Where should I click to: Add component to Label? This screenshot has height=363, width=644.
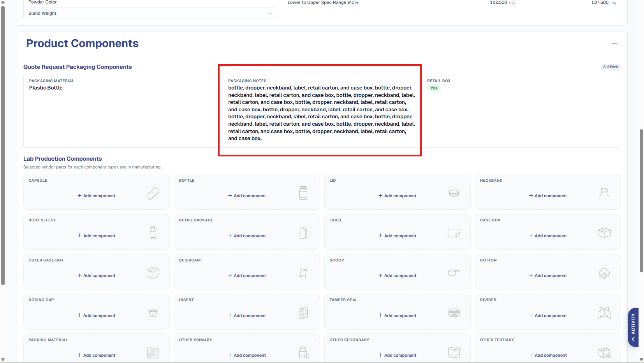point(398,236)
